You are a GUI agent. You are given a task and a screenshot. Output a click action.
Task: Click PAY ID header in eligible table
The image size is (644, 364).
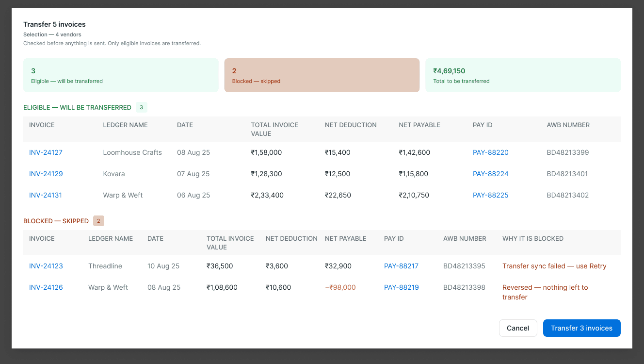click(x=483, y=125)
